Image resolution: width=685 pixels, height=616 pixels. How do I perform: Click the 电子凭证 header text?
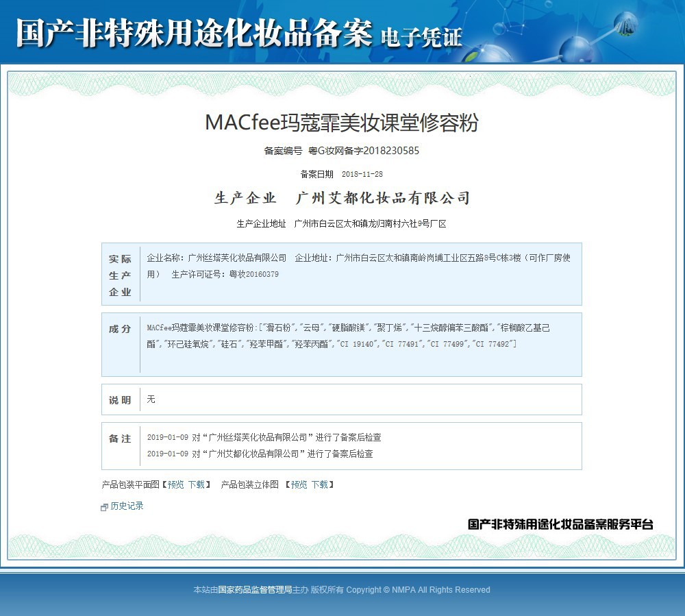point(421,37)
